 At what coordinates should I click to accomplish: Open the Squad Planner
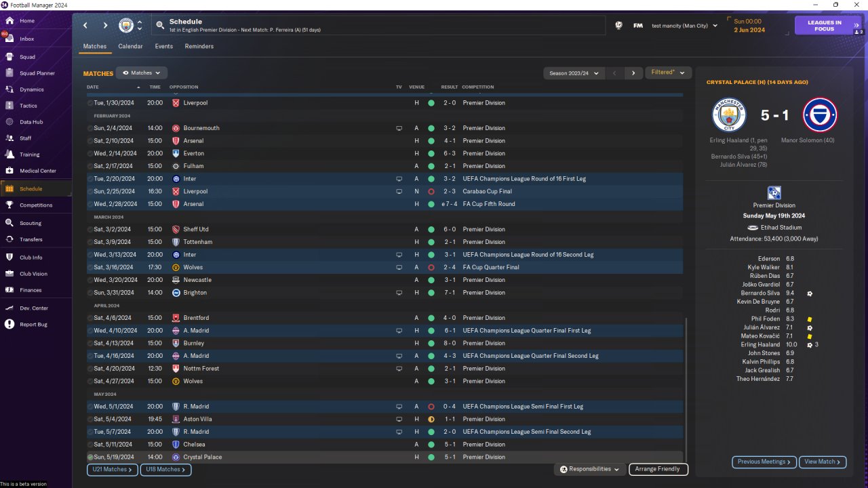(x=37, y=73)
